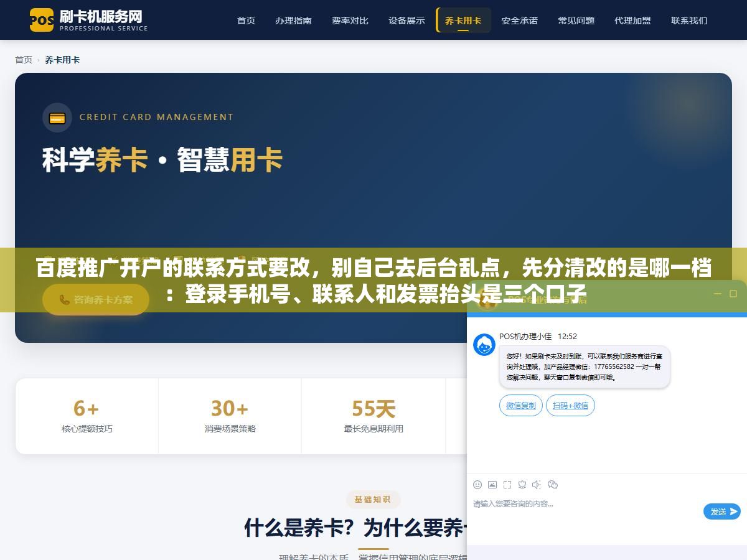
Task: Click the heading 什么是养卡？为什么要养
Action: (x=355, y=529)
